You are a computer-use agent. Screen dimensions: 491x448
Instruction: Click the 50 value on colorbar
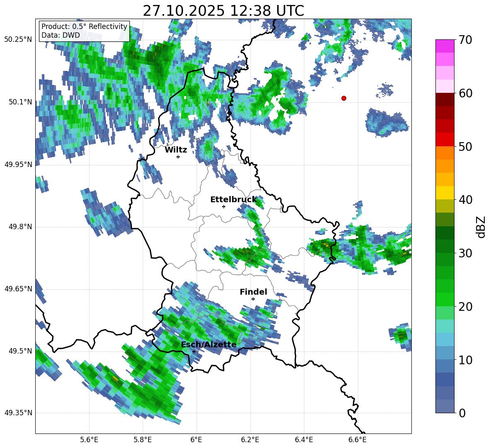[465, 146]
